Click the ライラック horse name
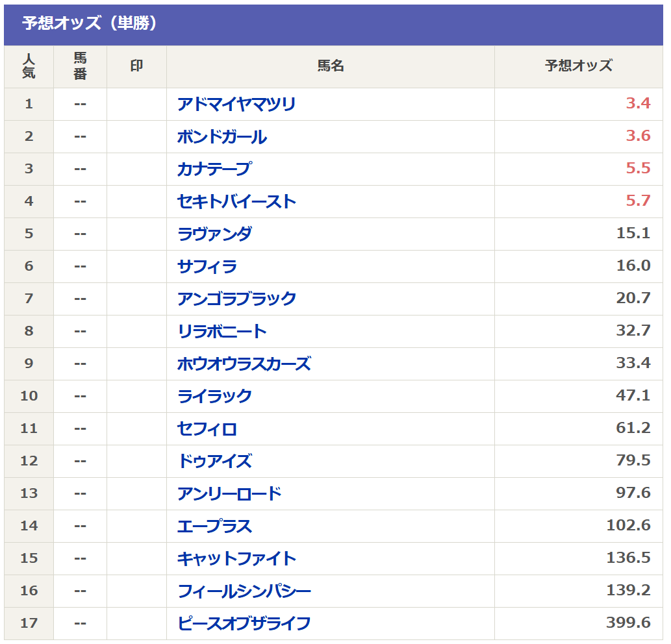This screenshot has width=671, height=644. (214, 397)
